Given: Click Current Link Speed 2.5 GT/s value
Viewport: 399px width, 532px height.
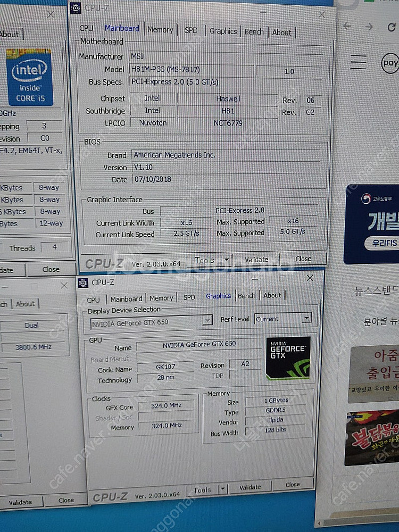Looking at the screenshot, I should (186, 234).
